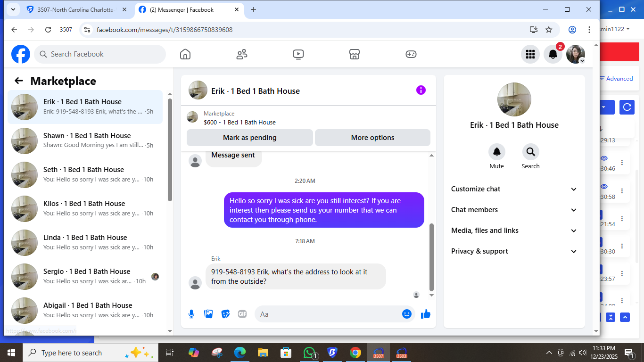Screen dimensions: 644x362
Task: Click Erik listing photo in right panel
Action: (x=514, y=99)
